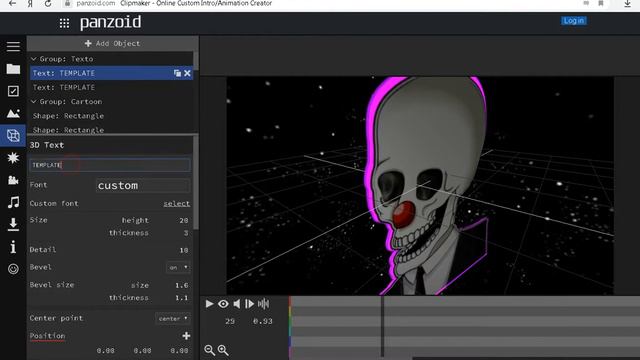The height and width of the screenshot is (360, 640).
Task: Open the apps grid icon near the logo
Action: coord(64,23)
